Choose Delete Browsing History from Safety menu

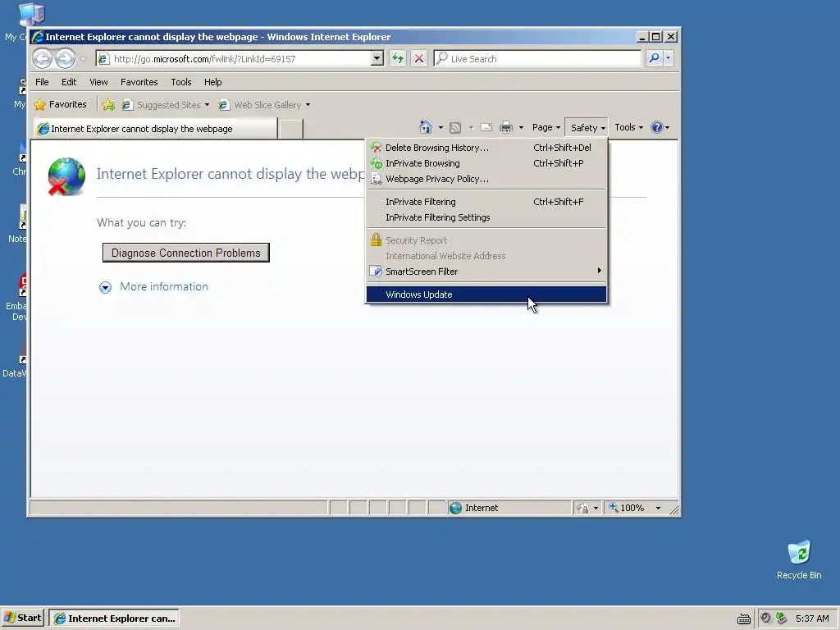coord(486,148)
